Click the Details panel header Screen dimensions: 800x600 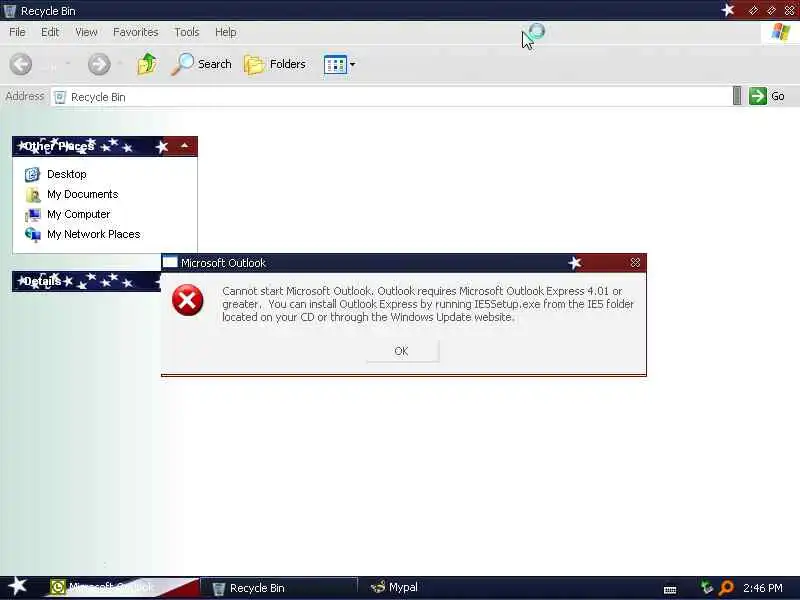click(x=86, y=281)
